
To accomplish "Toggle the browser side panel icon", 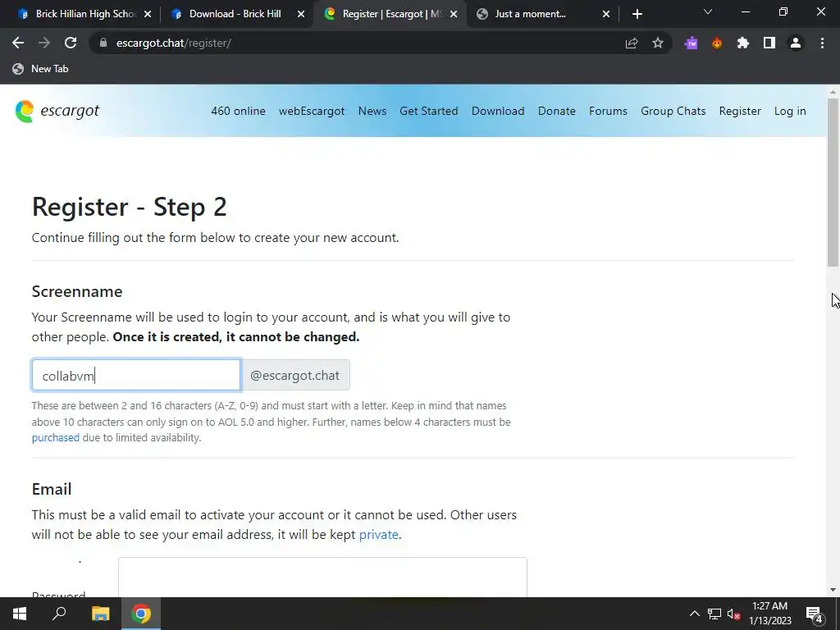I will (x=769, y=43).
